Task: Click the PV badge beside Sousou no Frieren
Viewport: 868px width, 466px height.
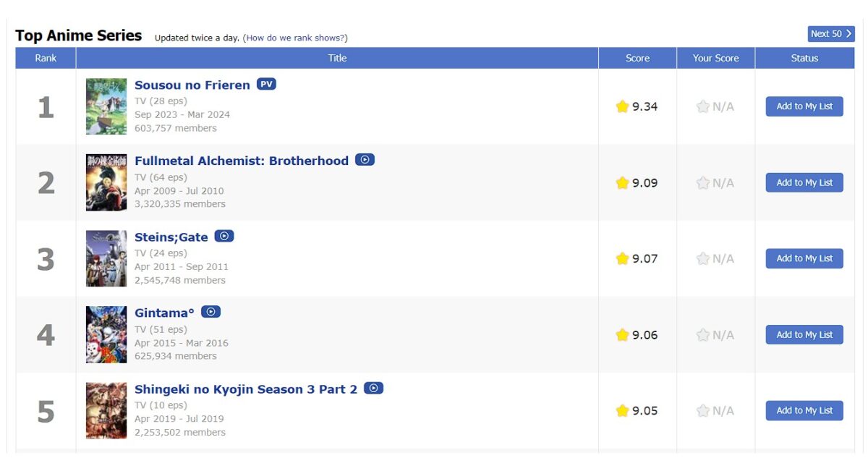Action: click(266, 84)
